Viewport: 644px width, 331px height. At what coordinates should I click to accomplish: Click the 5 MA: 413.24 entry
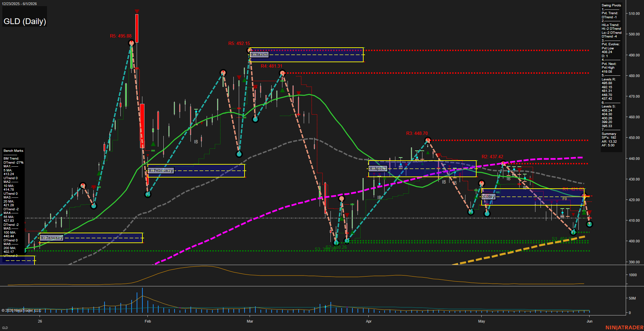[x=9, y=172]
